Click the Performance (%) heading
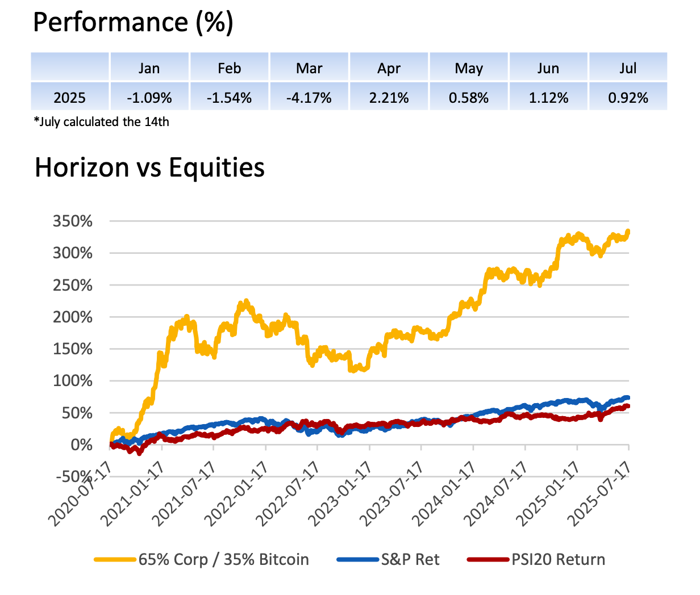Image resolution: width=700 pixels, height=595 pixels. tap(134, 23)
